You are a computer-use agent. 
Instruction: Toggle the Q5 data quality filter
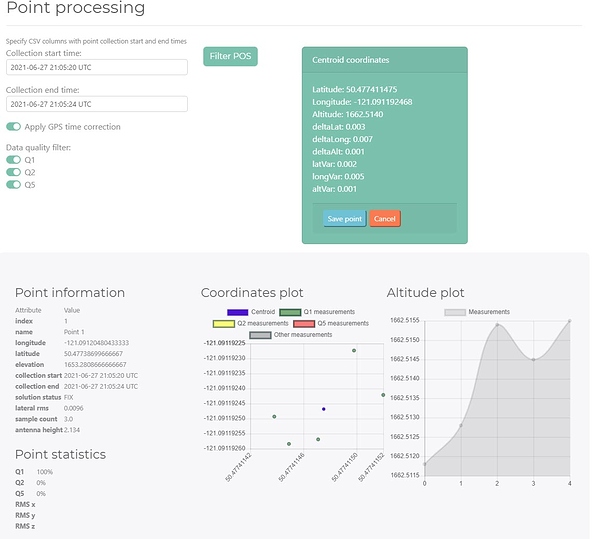pyautogui.click(x=13, y=184)
